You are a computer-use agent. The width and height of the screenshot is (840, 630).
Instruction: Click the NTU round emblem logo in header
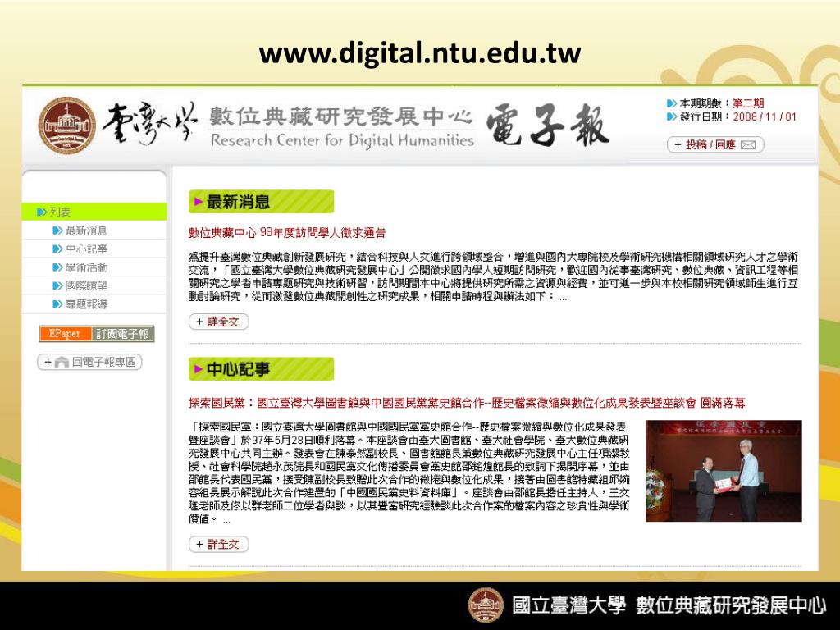pos(67,126)
